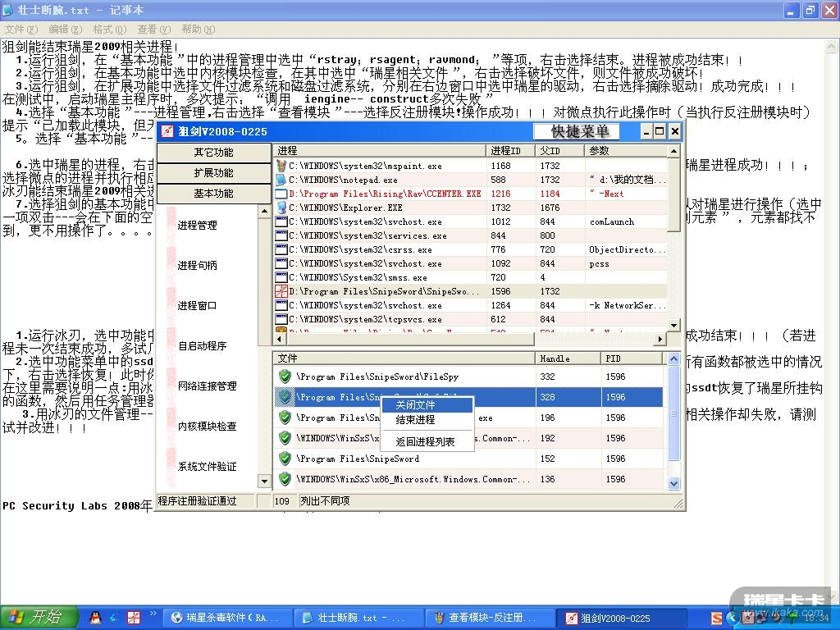This screenshot has width=840, height=630.
Task: Click the smss.exe process icon
Action: tap(281, 277)
